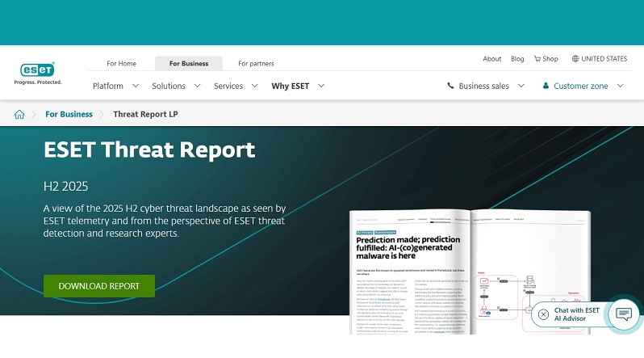This screenshot has height=358, width=644.
Task: Expand the Platform dropdown menu
Action: click(x=115, y=86)
